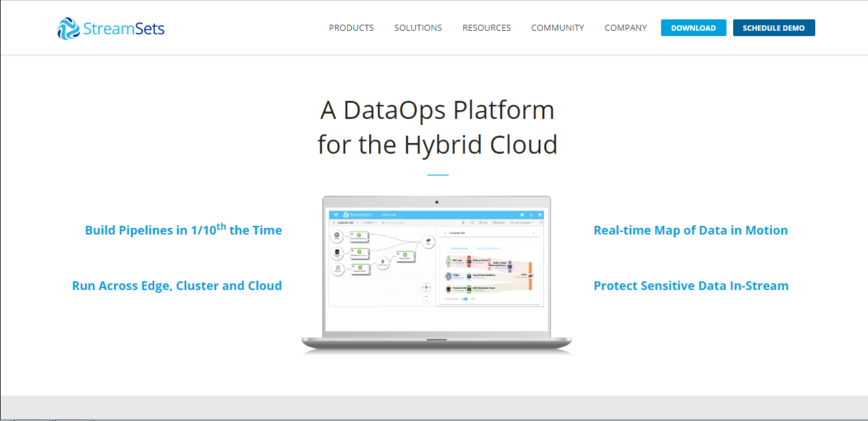The image size is (868, 421).
Task: Open the COMMUNITY menu
Action: click(x=558, y=28)
